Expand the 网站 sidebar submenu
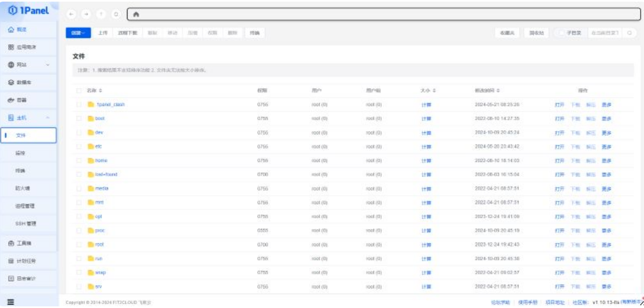 click(x=48, y=65)
